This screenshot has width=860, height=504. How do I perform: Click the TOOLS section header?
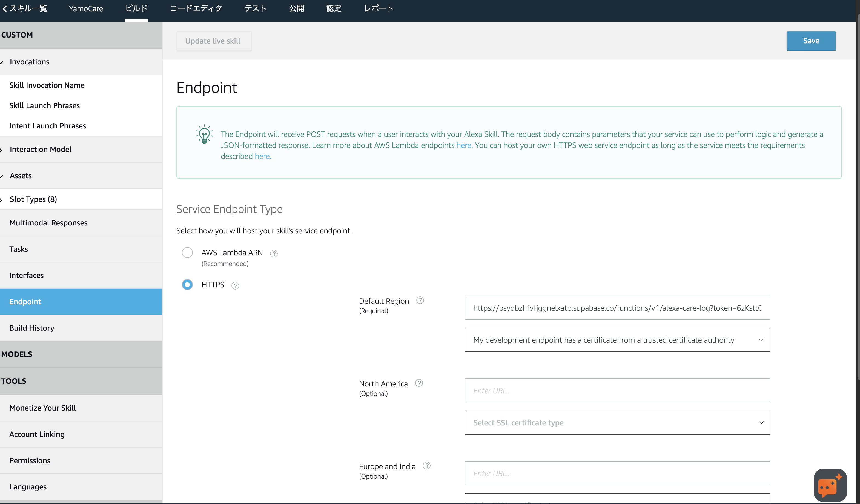pos(81,381)
